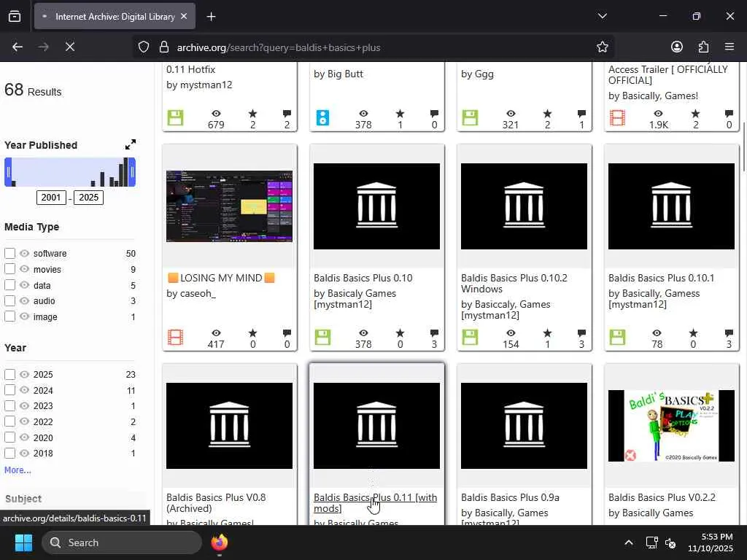Image resolution: width=747 pixels, height=560 pixels.
Task: Open Baldis Basics Plus 0.10.2 Windows link
Action: (514, 284)
